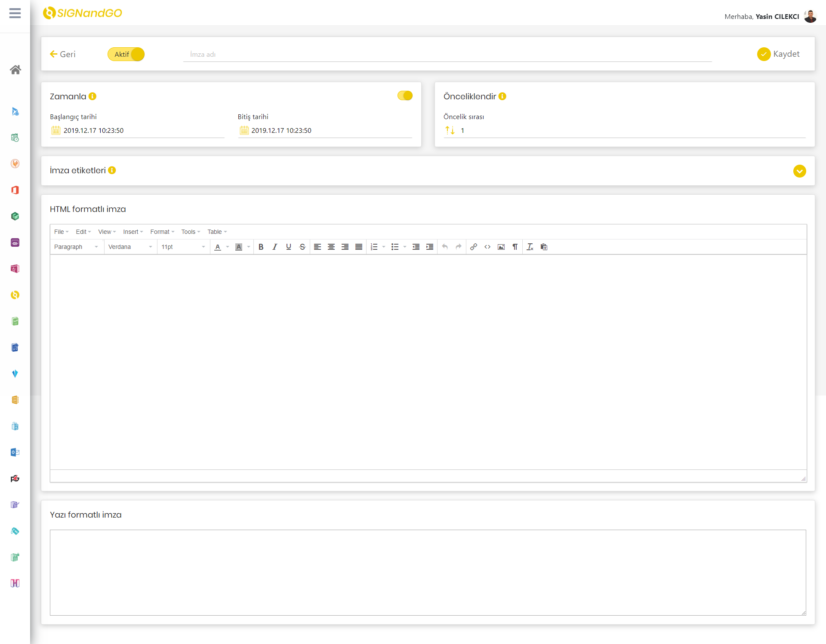Click the undo arrow in the editor toolbar
826x644 pixels.
tap(444, 247)
